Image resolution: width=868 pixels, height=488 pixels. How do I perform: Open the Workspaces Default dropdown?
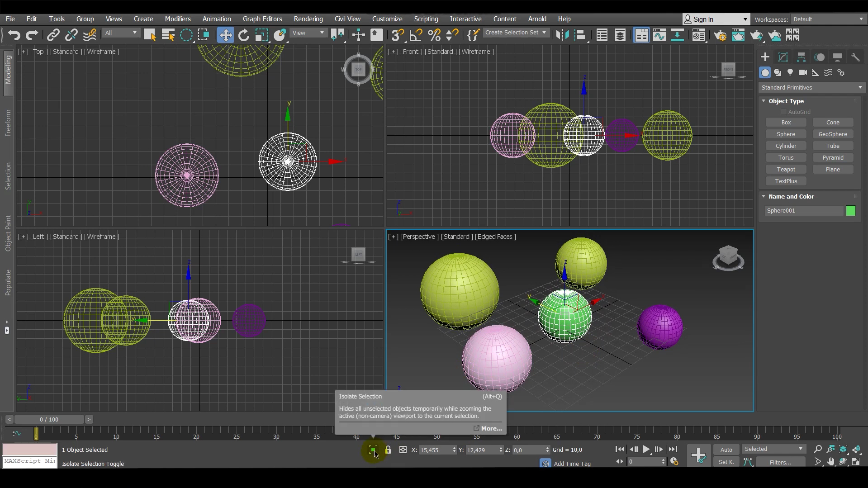click(x=828, y=19)
